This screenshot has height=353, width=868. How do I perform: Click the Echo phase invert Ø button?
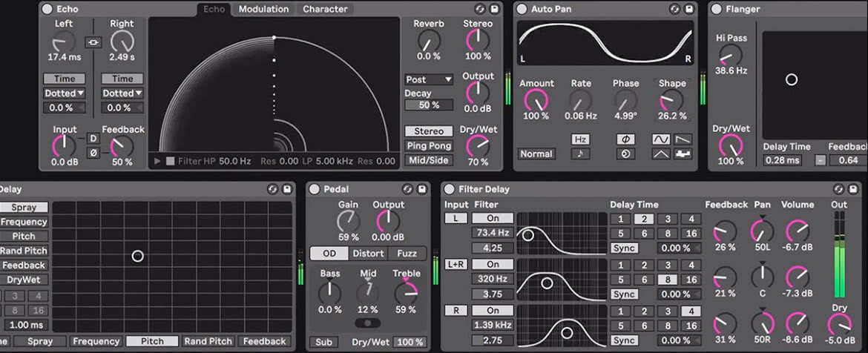[93, 153]
